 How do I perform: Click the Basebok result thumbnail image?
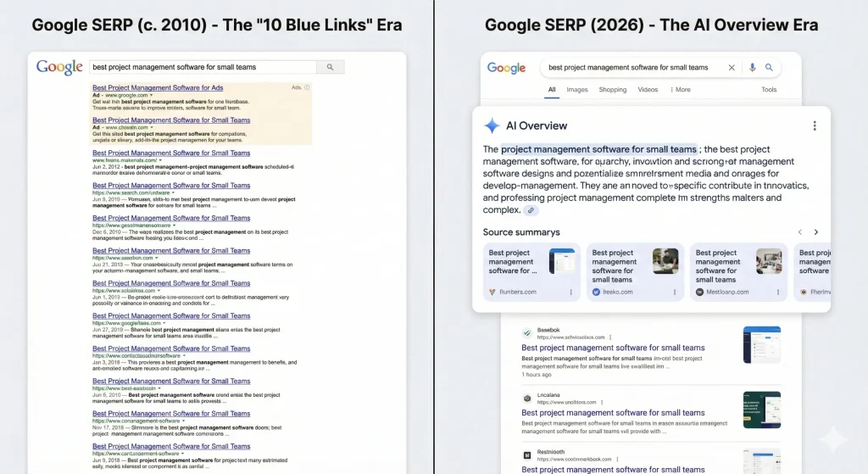[x=761, y=343]
